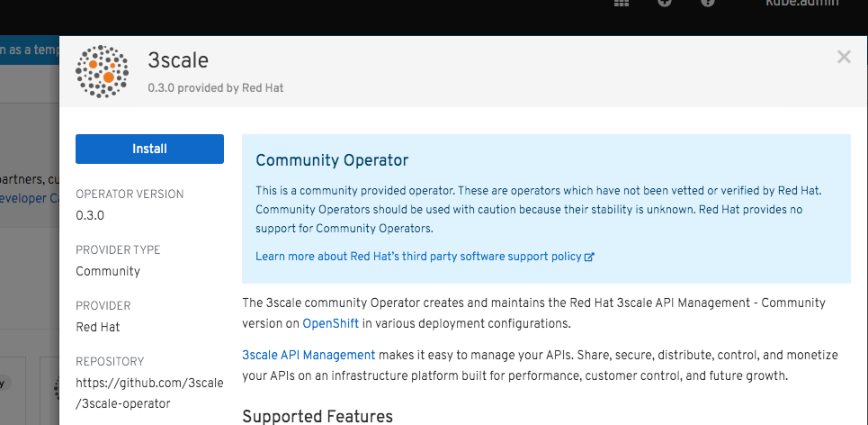This screenshot has width=868, height=425.
Task: Open Red Hat third party support policy link
Action: click(x=418, y=257)
